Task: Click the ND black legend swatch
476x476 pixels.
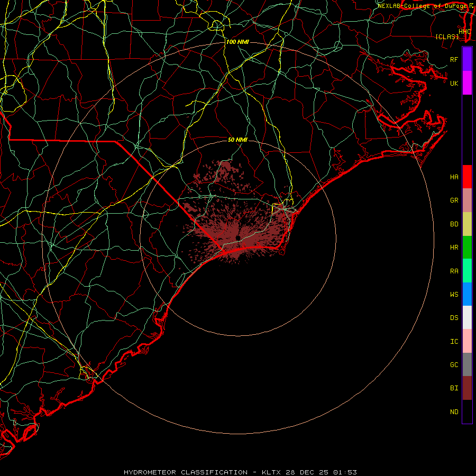Action: pos(467,411)
